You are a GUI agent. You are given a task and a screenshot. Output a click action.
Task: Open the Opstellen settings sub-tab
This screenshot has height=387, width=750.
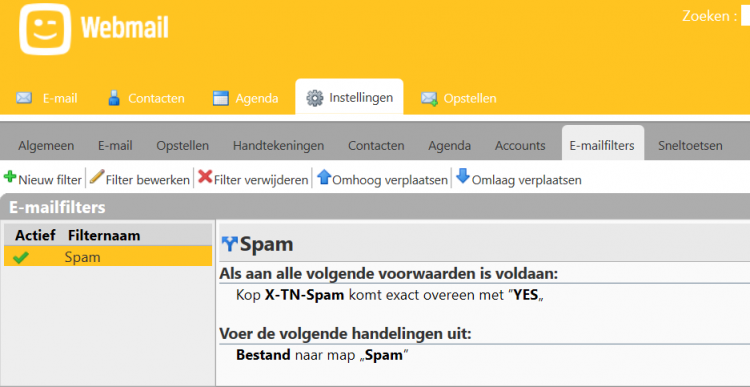[x=182, y=145]
